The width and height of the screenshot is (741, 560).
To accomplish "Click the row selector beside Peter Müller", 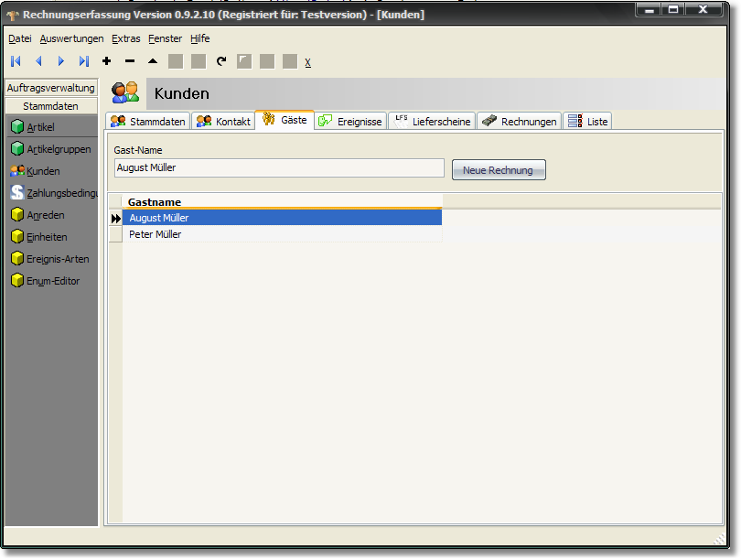I will 116,234.
